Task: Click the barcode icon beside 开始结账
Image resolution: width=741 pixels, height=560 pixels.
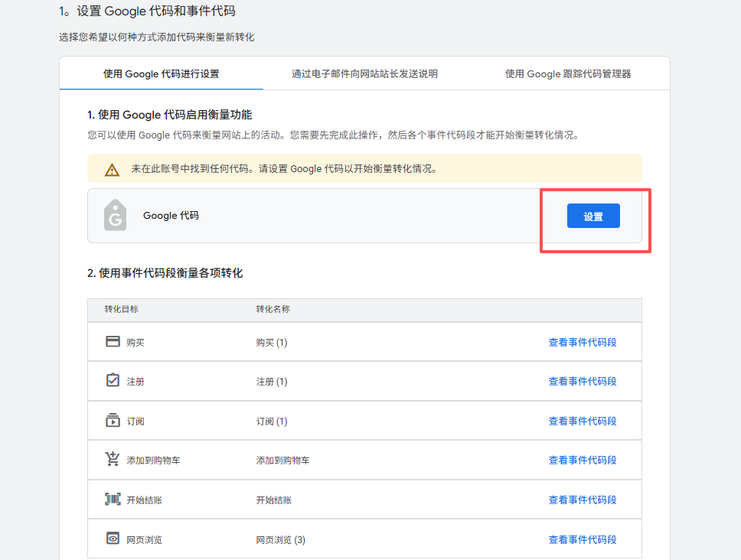Action: point(113,499)
